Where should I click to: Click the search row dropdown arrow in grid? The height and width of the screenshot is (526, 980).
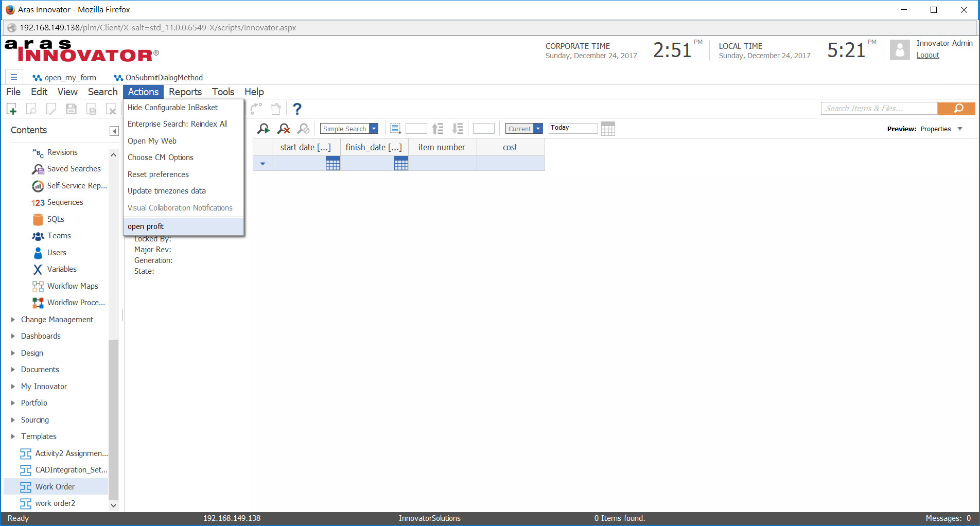[x=262, y=164]
